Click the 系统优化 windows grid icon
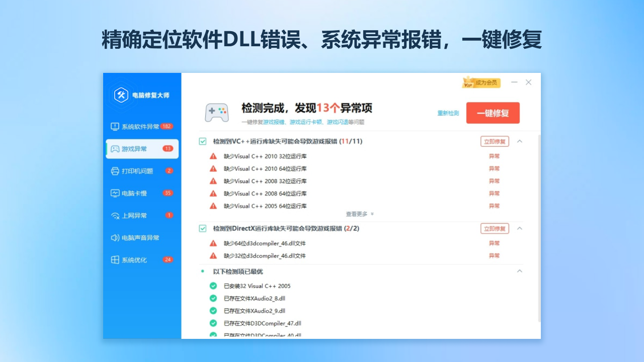This screenshot has width=644, height=362. click(x=115, y=260)
